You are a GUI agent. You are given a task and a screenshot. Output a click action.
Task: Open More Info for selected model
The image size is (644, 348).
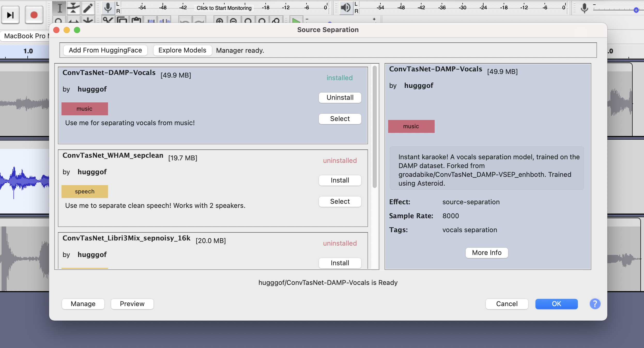point(487,253)
